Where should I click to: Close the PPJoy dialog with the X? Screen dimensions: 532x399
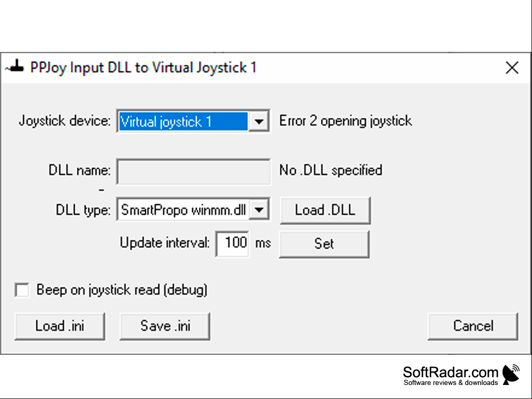tap(512, 67)
